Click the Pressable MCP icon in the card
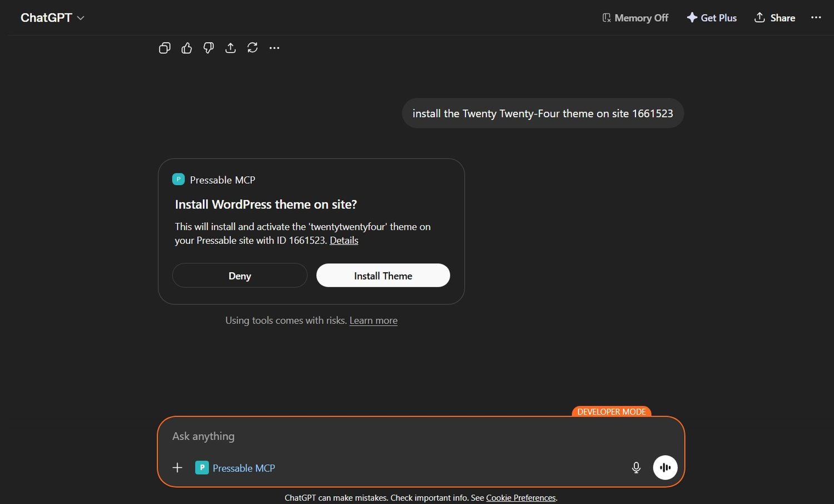834x504 pixels. (178, 179)
